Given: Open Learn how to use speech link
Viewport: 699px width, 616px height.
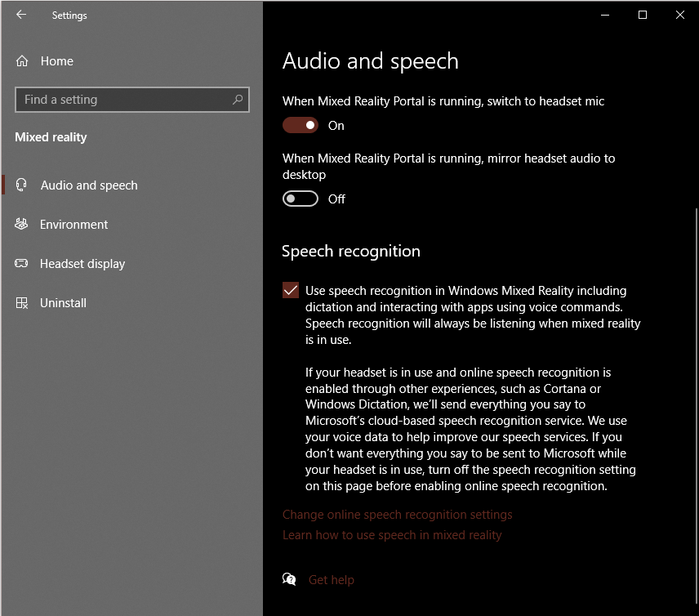Looking at the screenshot, I should tap(392, 535).
